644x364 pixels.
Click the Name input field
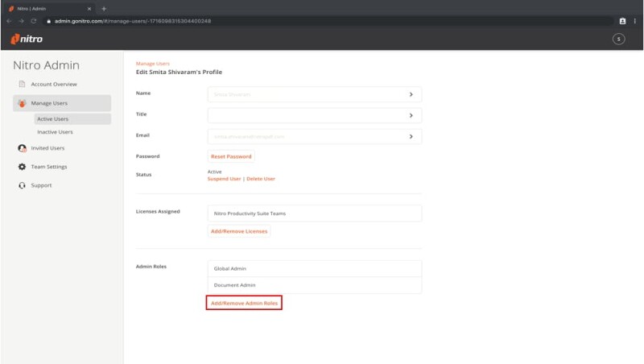(315, 94)
